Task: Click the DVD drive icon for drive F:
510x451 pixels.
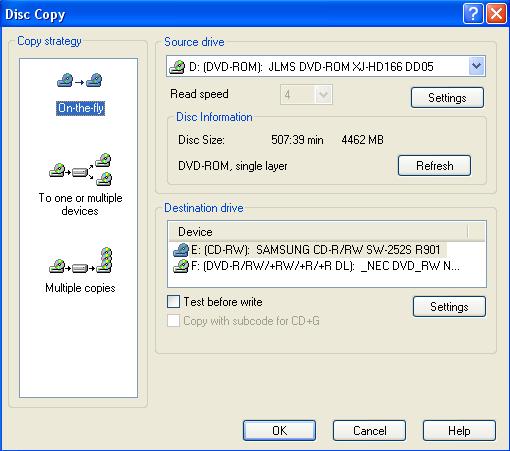Action: pyautogui.click(x=181, y=266)
